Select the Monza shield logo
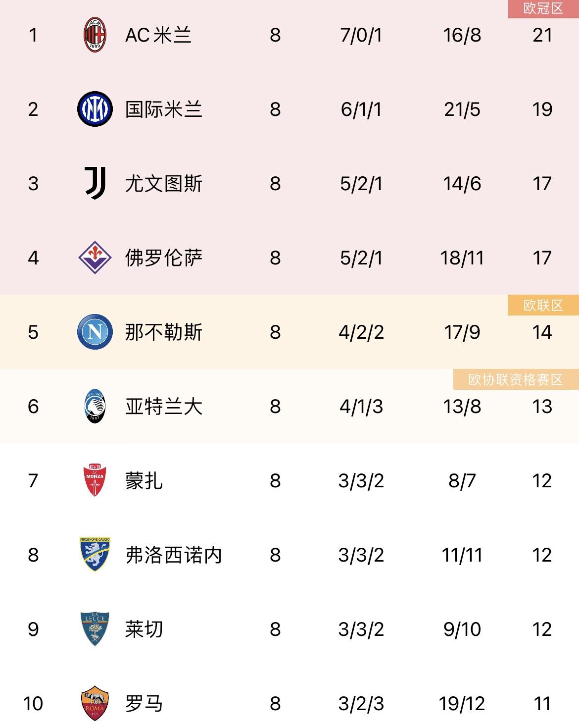 click(95, 480)
